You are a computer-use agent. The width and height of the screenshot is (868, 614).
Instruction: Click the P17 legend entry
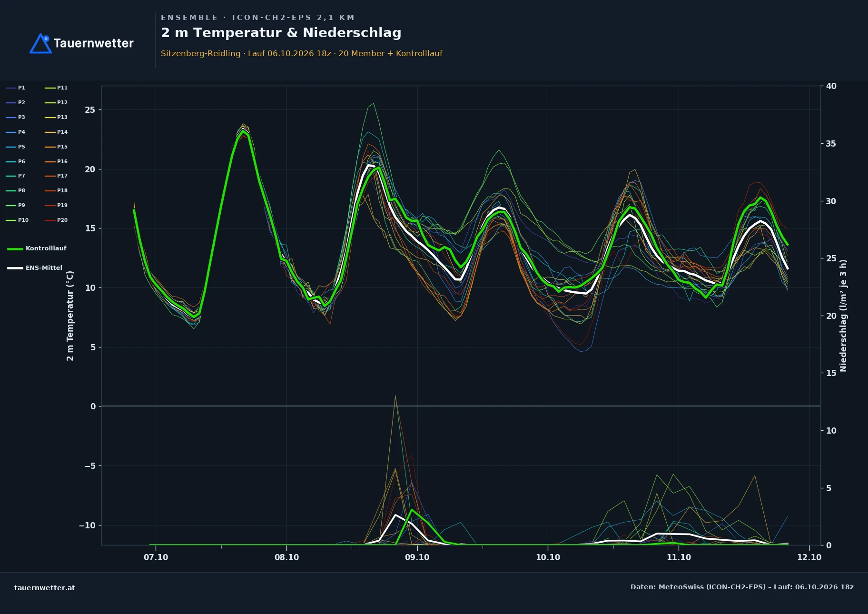pos(56,176)
